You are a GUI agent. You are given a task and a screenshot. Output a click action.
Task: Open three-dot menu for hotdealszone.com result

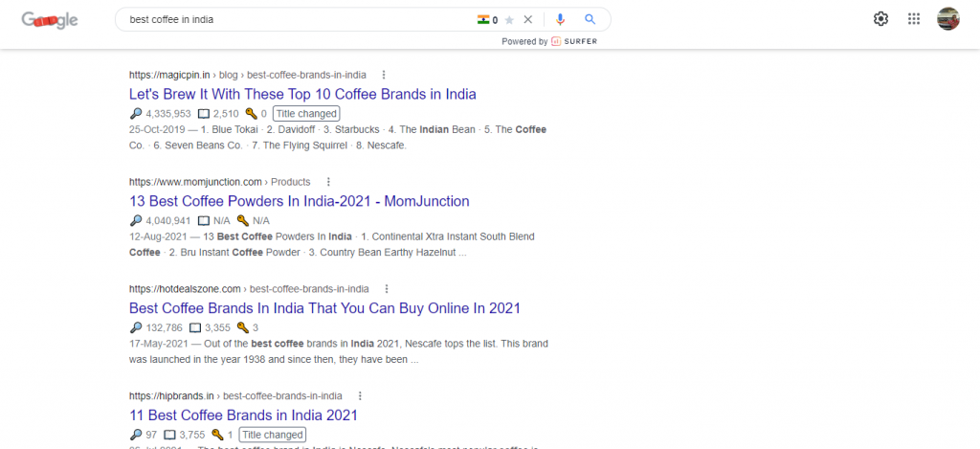pyautogui.click(x=387, y=289)
